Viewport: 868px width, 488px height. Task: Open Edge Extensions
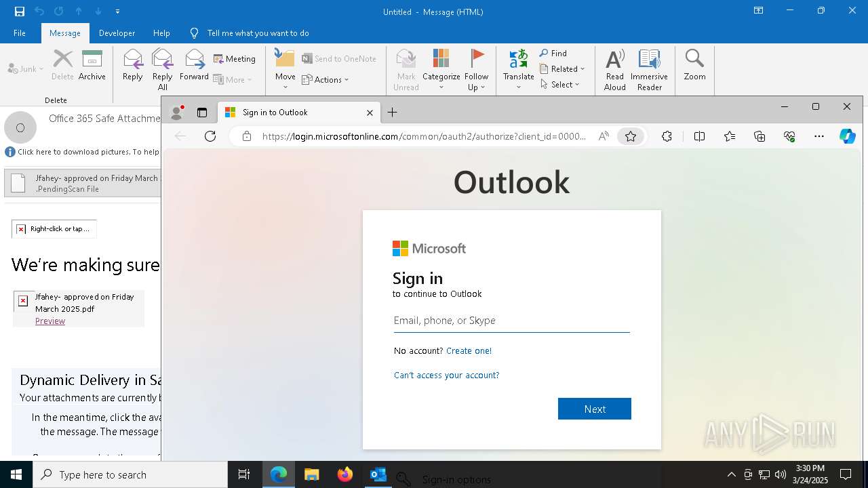(x=667, y=136)
